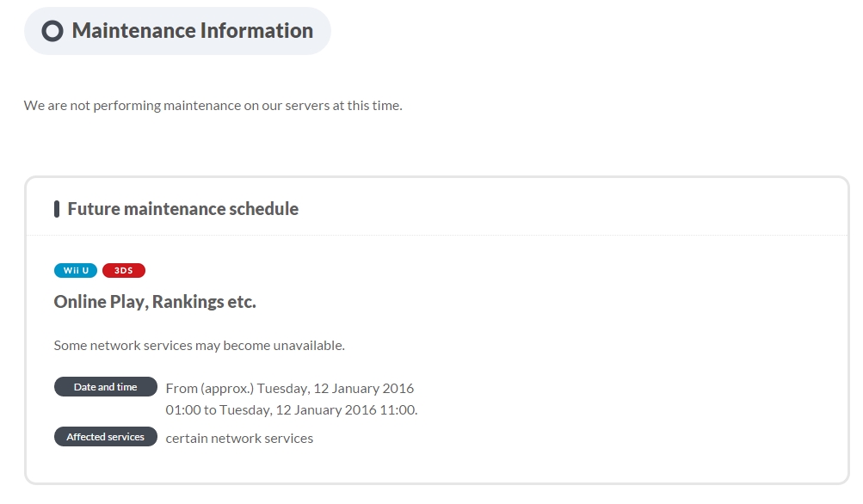This screenshot has height=504, width=863.
Task: Click the Future maintenance schedule heading
Action: 182,209
